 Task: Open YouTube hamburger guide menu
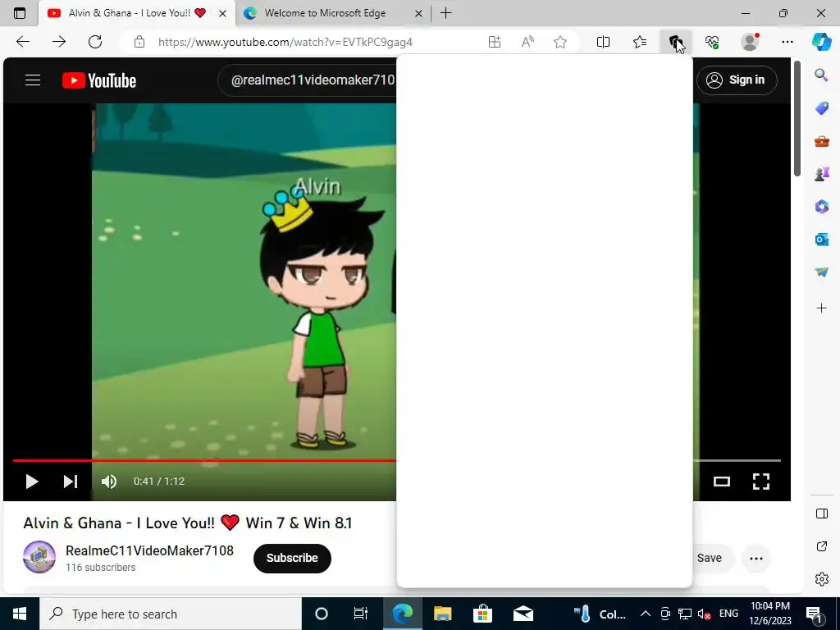[33, 80]
